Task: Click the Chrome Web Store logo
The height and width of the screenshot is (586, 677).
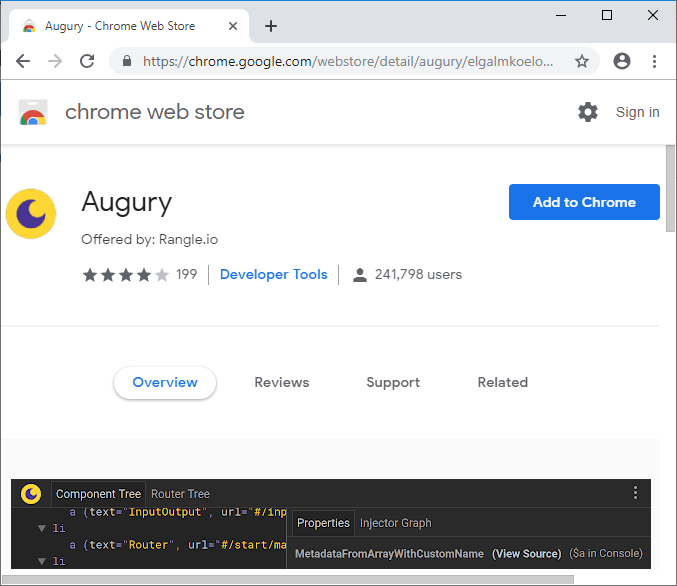Action: click(x=33, y=112)
